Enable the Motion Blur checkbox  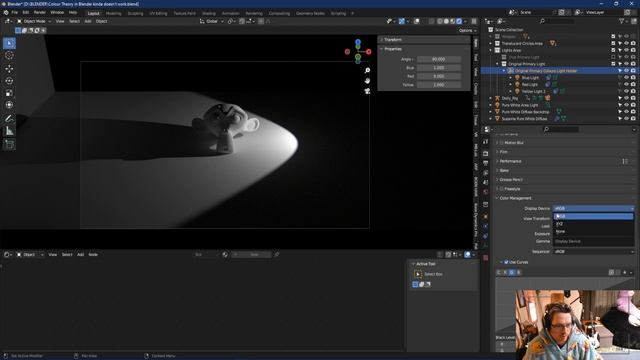[502, 143]
